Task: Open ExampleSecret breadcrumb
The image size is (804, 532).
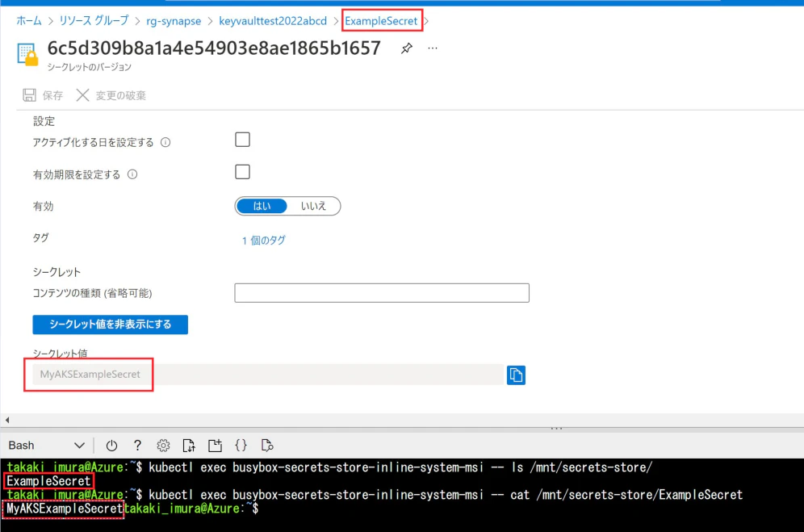Action: 381,21
